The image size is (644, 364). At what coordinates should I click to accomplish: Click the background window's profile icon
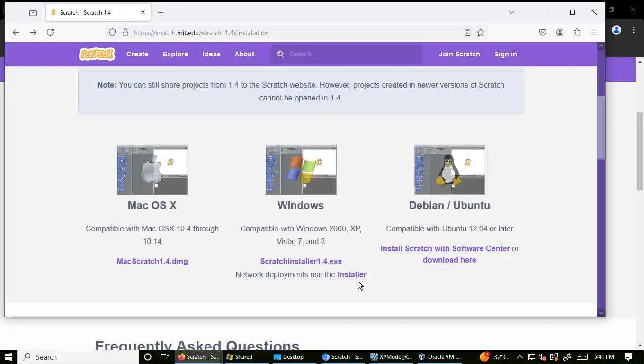[617, 30]
